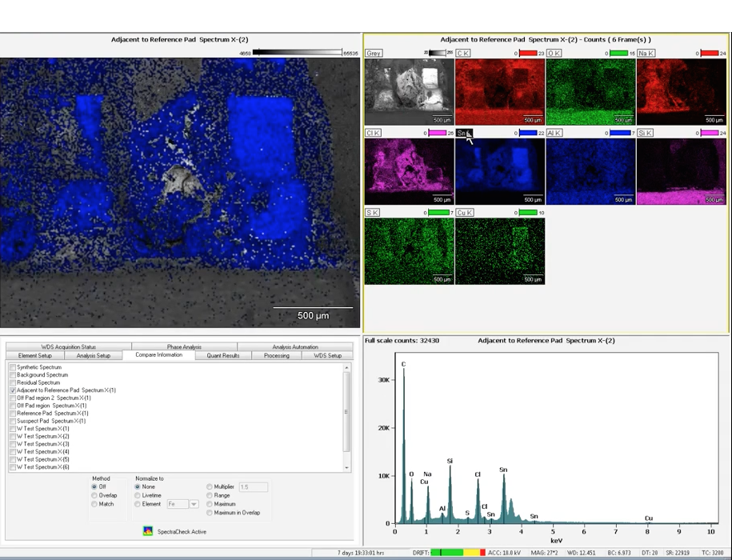The height and width of the screenshot is (560, 732).
Task: Open the Grey electron image thumbnail
Action: point(409,91)
